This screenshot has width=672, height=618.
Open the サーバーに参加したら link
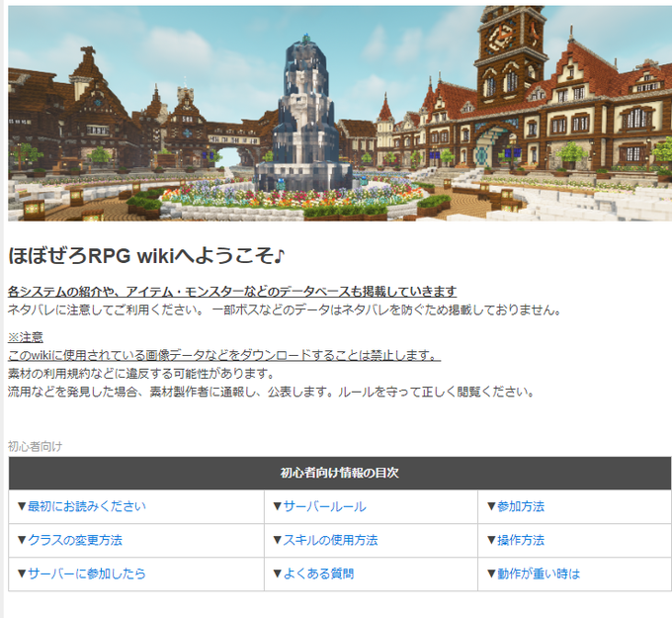coord(87,574)
